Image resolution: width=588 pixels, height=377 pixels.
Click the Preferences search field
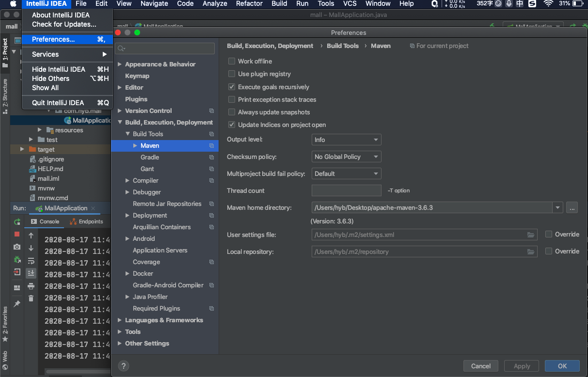pyautogui.click(x=165, y=48)
